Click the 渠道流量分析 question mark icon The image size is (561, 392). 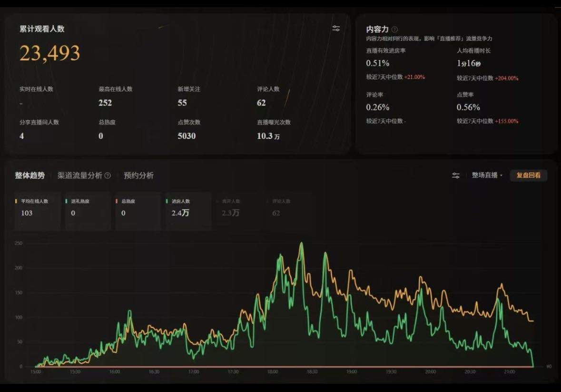[107, 175]
